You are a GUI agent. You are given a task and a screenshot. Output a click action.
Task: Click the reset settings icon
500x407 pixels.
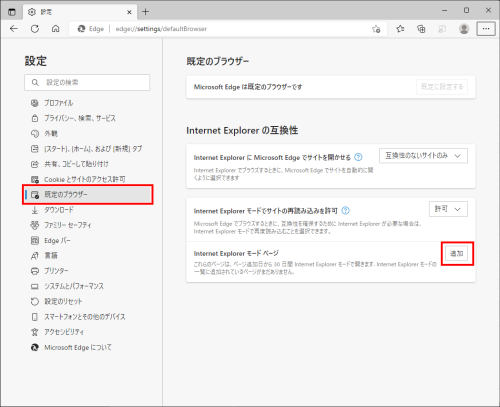pos(35,302)
